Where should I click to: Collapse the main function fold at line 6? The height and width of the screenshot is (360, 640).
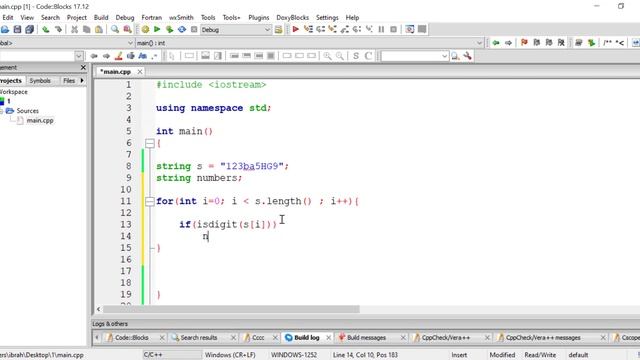150,143
